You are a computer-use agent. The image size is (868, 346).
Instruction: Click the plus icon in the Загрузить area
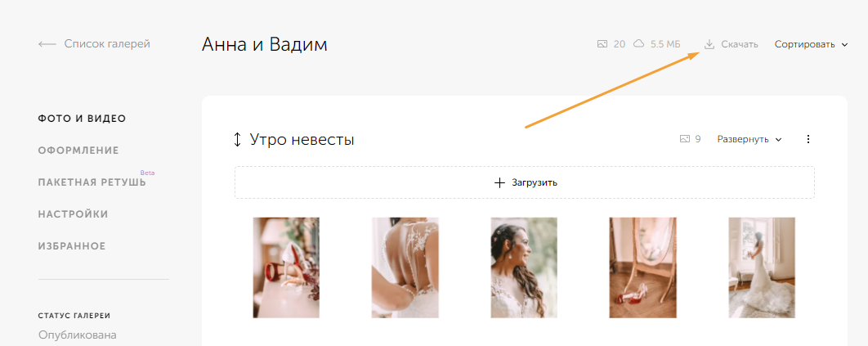click(499, 182)
